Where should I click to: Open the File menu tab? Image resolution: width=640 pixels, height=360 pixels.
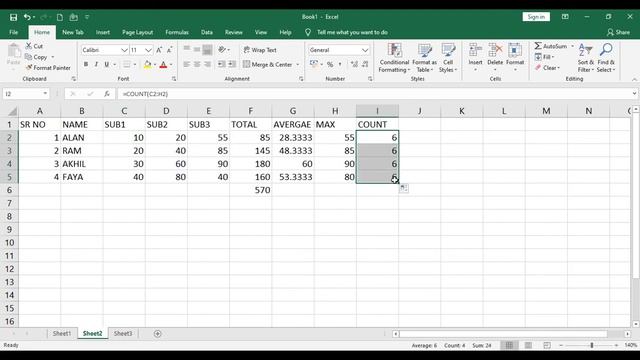point(13,32)
